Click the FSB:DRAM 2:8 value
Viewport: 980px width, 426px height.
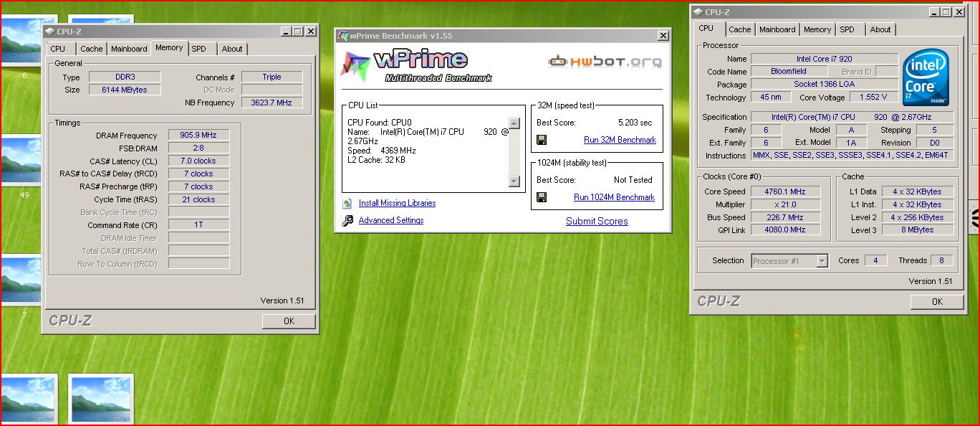pyautogui.click(x=199, y=148)
